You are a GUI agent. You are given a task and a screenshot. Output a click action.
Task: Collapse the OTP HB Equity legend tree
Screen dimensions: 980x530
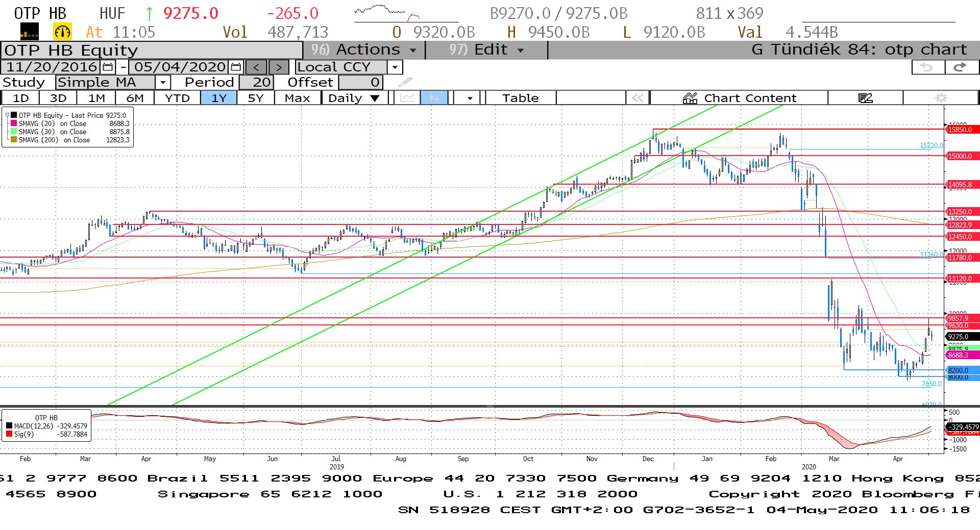pos(7,115)
